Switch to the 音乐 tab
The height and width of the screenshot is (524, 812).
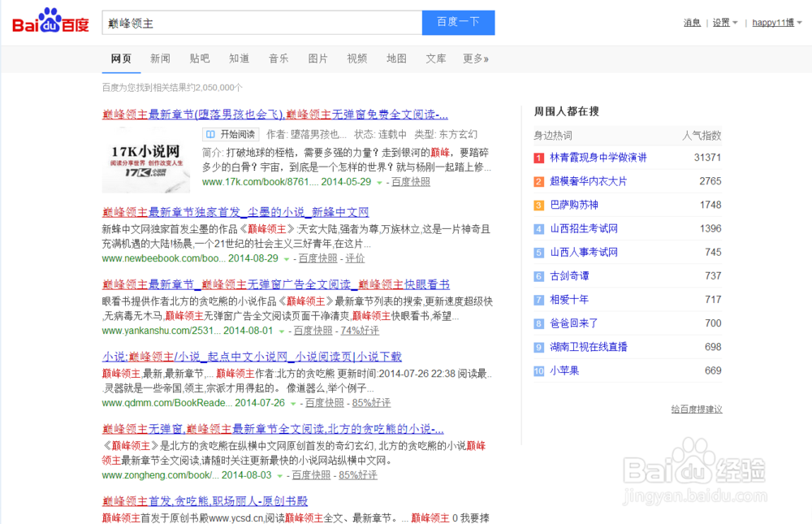[279, 58]
